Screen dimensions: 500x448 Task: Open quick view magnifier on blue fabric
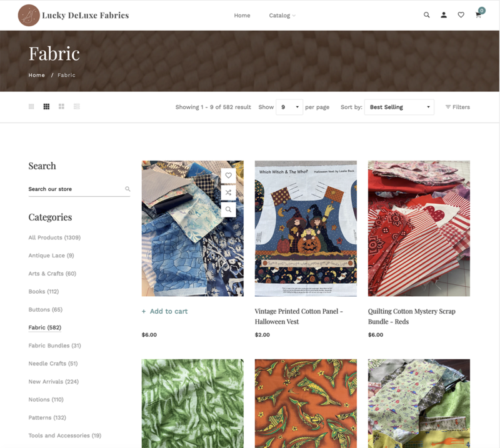click(228, 210)
